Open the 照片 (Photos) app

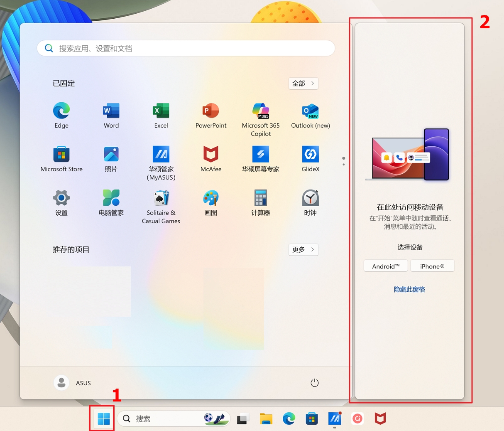pos(111,159)
